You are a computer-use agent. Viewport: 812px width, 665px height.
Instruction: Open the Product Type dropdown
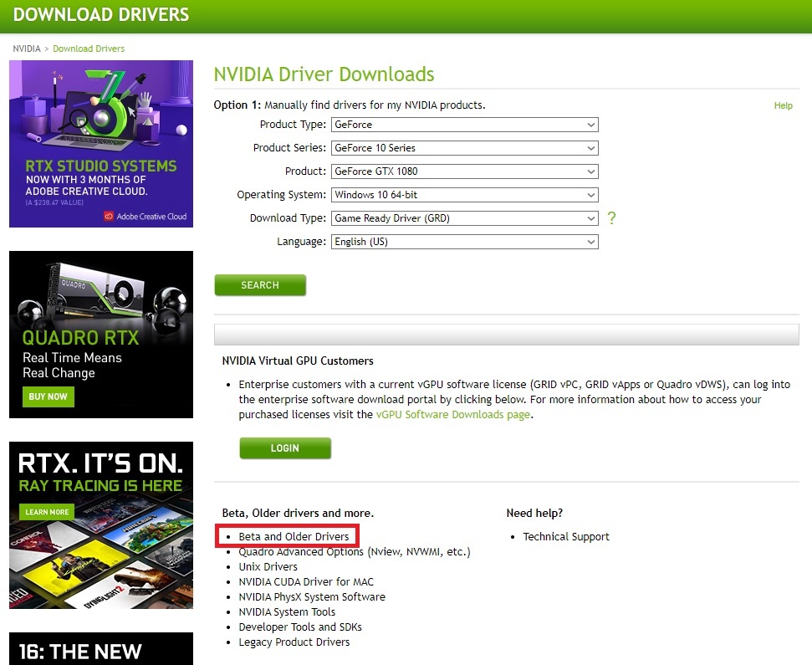point(464,125)
